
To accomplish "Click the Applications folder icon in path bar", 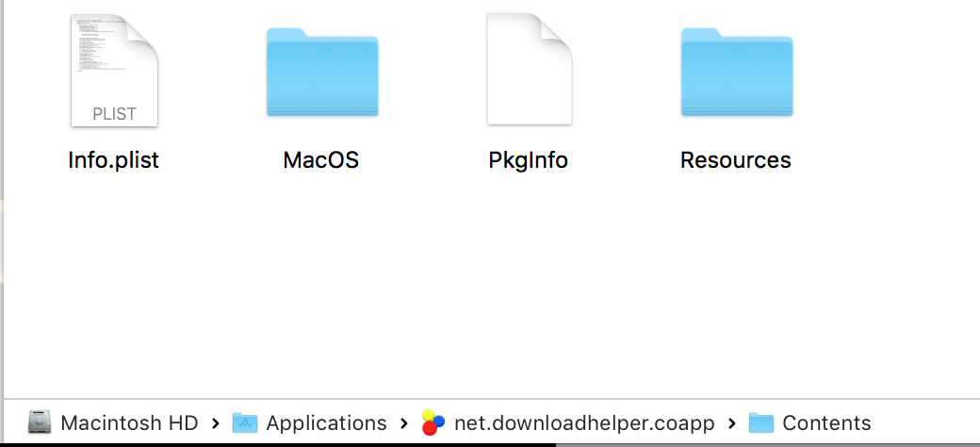I will click(245, 423).
